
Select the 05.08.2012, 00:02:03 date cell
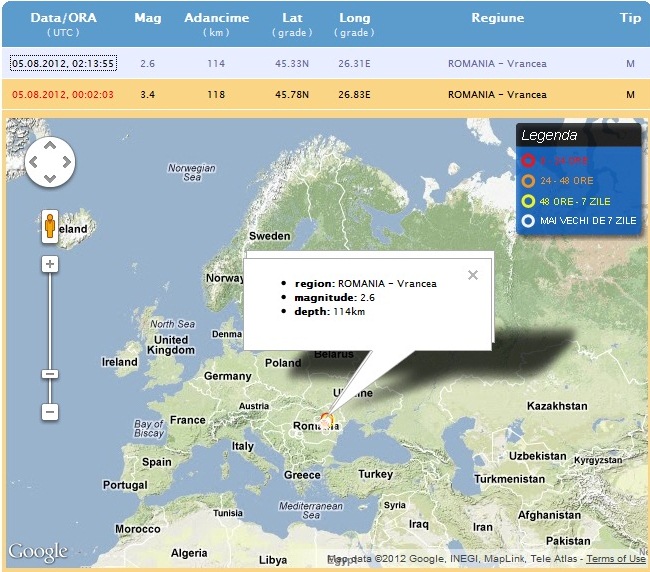(x=63, y=95)
